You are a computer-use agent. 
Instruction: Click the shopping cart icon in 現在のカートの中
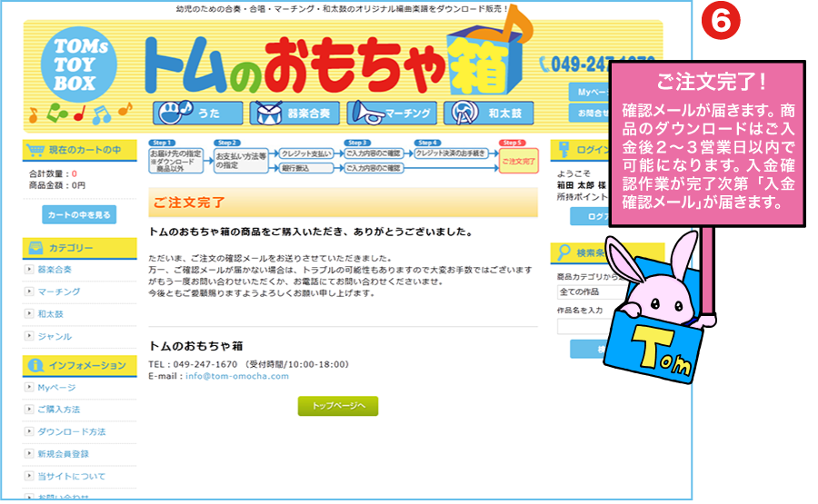coord(35,150)
